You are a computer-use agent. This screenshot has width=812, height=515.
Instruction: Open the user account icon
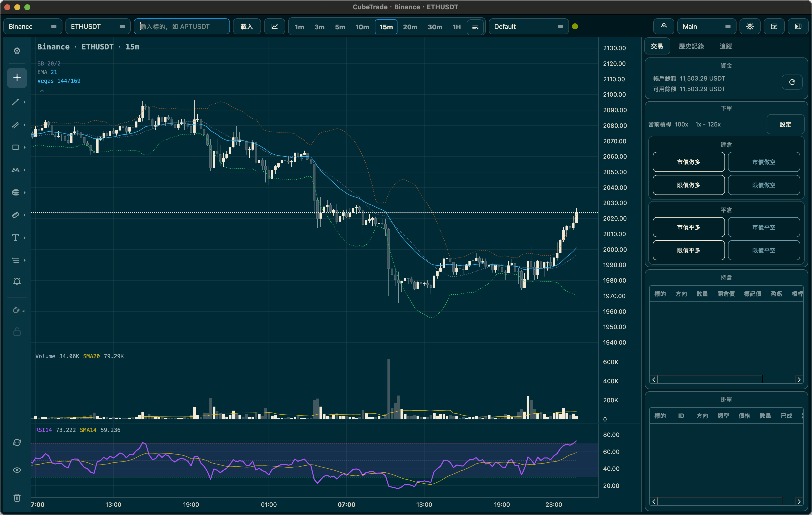(663, 26)
